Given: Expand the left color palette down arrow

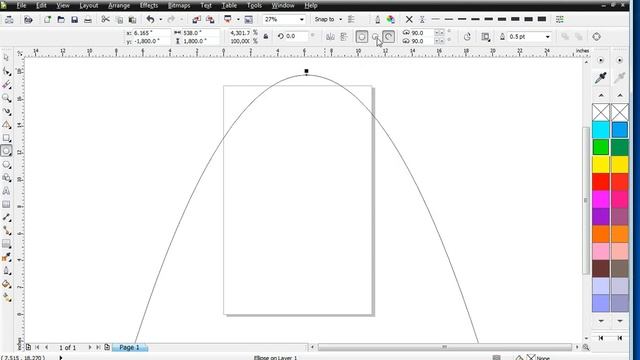Looking at the screenshot, I should [x=601, y=321].
